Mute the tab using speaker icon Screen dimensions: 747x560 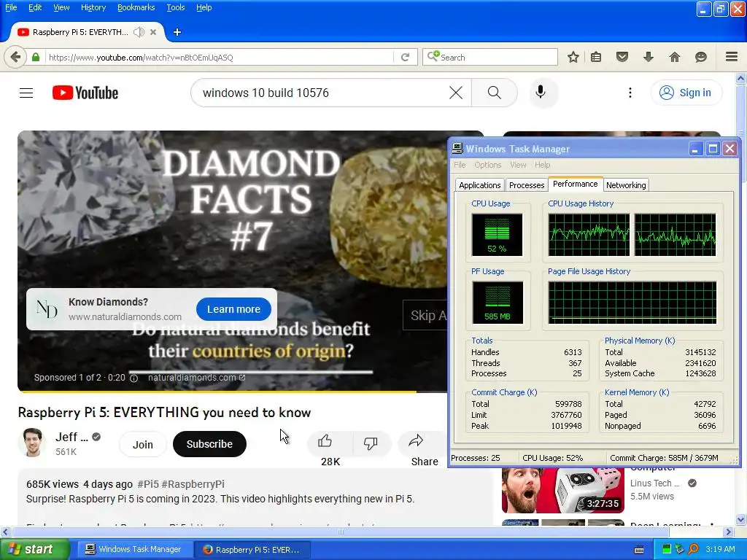(139, 32)
